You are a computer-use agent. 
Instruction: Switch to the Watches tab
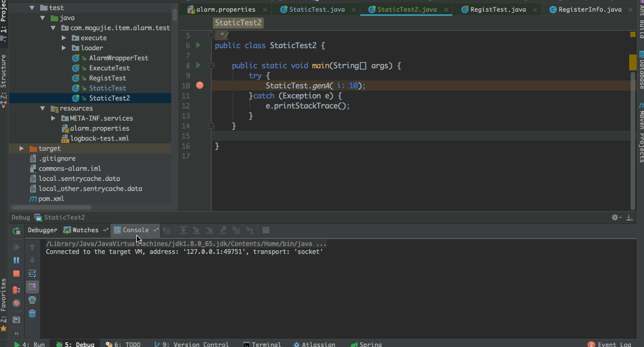point(86,230)
